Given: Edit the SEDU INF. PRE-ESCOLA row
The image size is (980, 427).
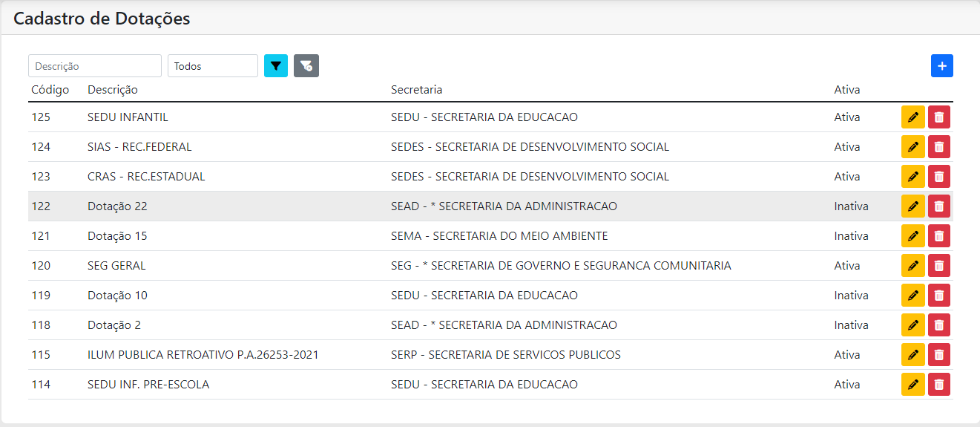Looking at the screenshot, I should point(913,385).
